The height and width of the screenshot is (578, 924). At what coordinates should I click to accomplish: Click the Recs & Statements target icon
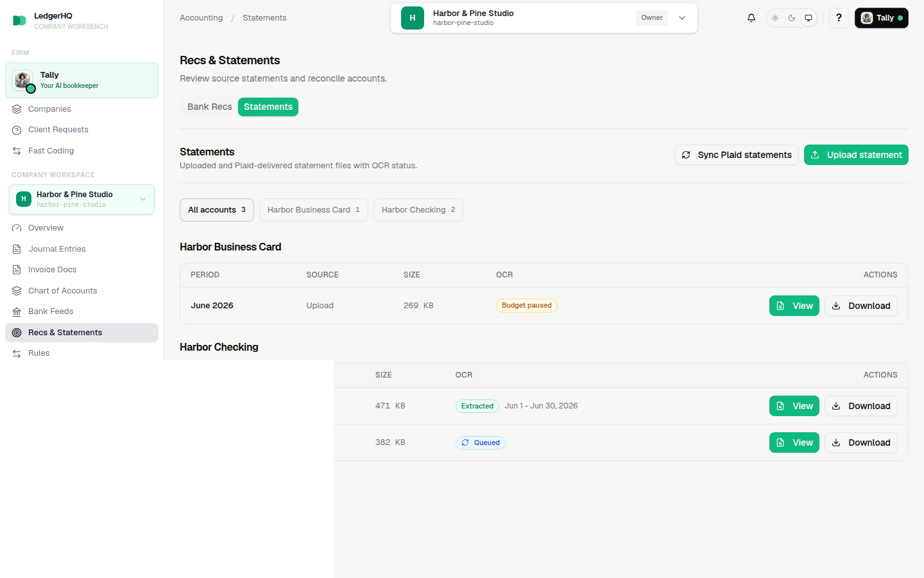(17, 333)
